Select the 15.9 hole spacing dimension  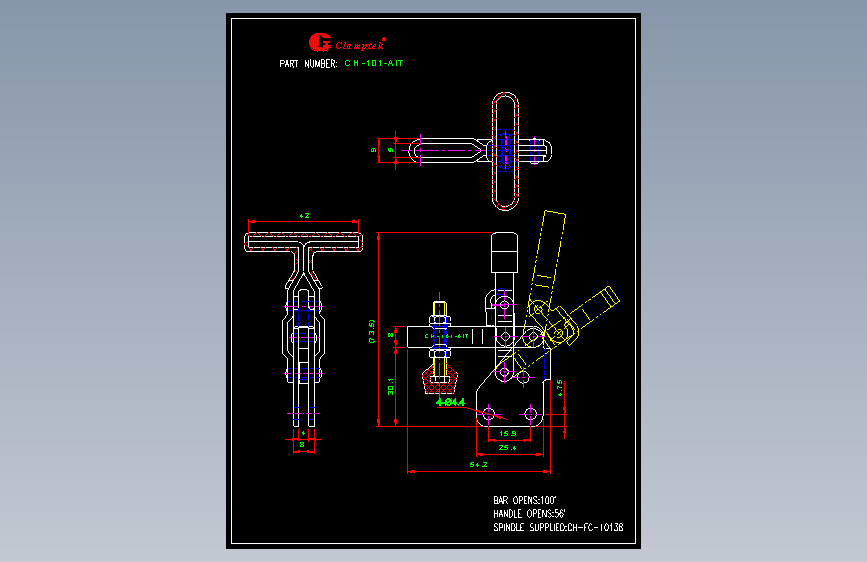(x=508, y=434)
